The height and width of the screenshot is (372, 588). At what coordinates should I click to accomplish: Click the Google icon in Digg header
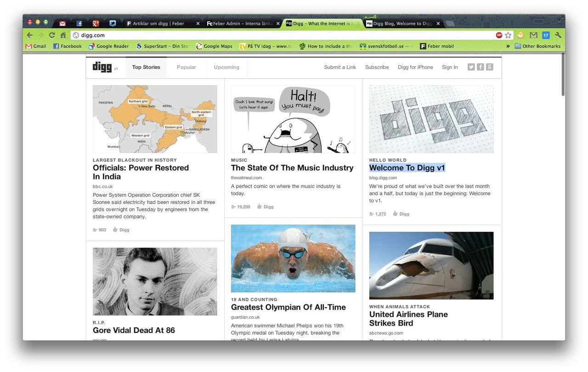490,67
